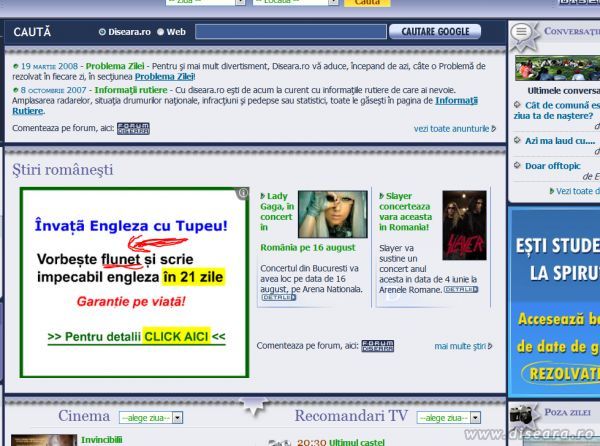Open the Azi ma laud cu conversation
Screen dimensions: 600x446
point(560,141)
